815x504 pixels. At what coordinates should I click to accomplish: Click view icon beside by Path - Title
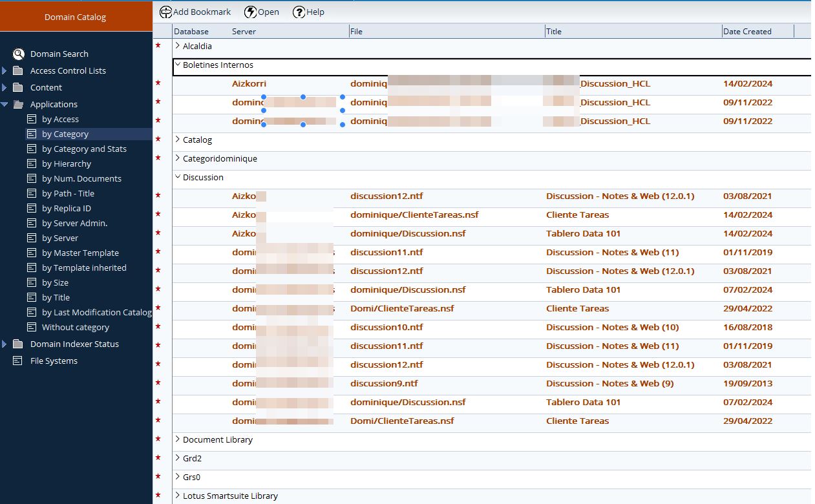32,193
